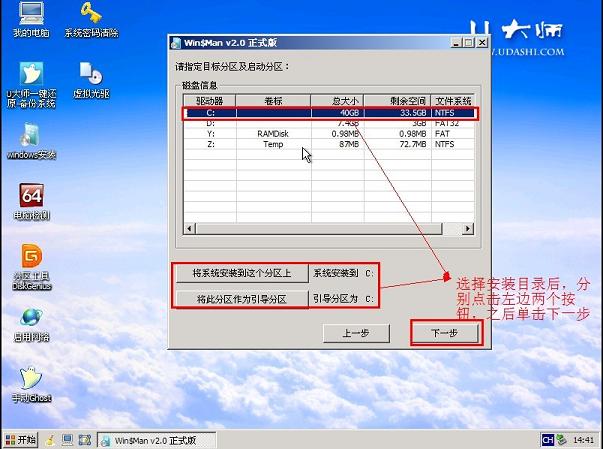Open the U大师一键还原备份系统 icon

click(31, 85)
